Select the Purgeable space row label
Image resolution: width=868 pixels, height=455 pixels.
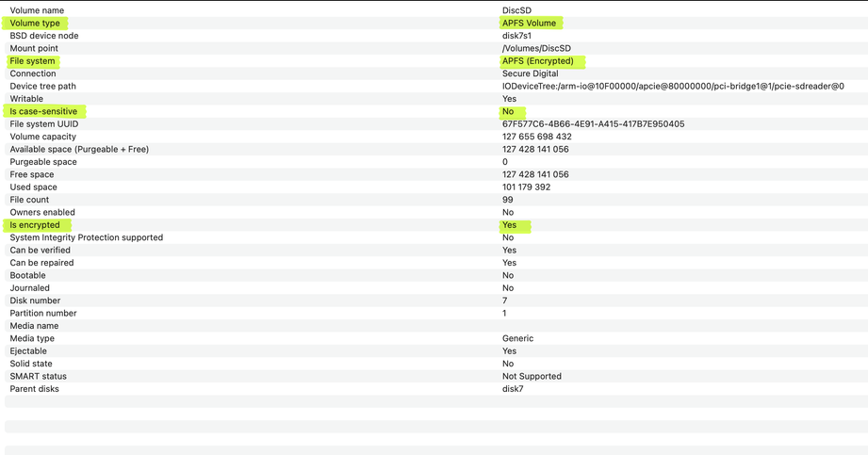pos(43,162)
